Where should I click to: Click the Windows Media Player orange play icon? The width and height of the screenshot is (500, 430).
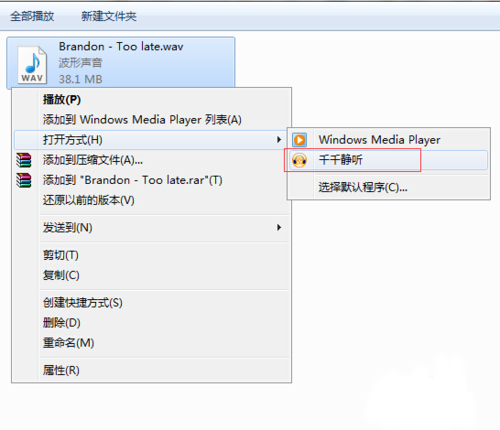tap(300, 140)
